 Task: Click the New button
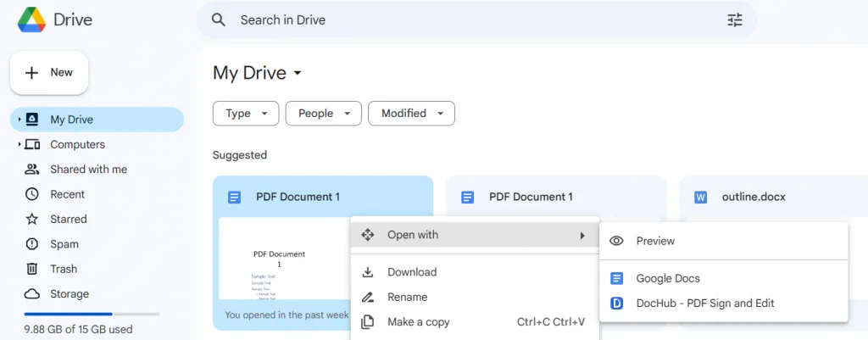(49, 73)
